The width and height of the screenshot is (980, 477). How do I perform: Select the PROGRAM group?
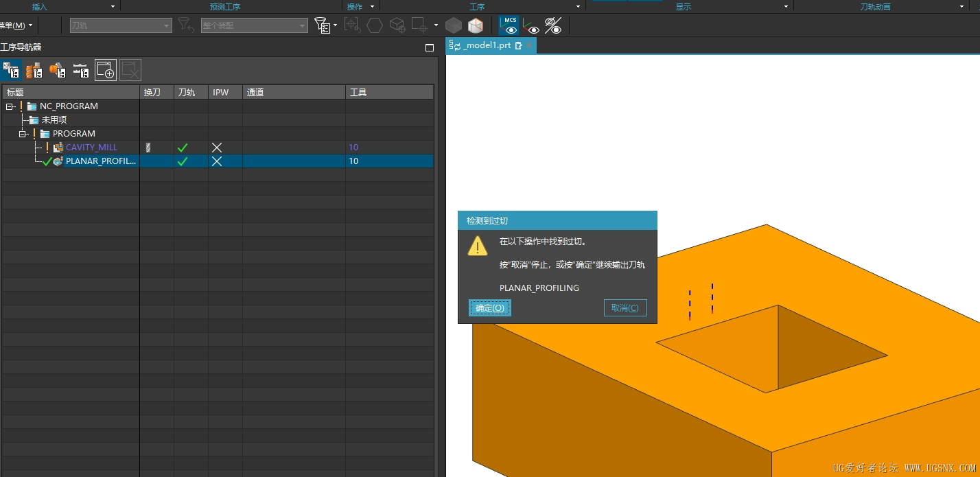click(74, 133)
